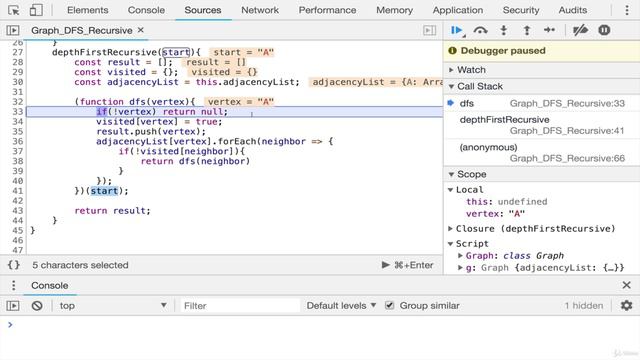The image size is (640, 360).
Task: Run snippet with the play button
Action: 386,265
